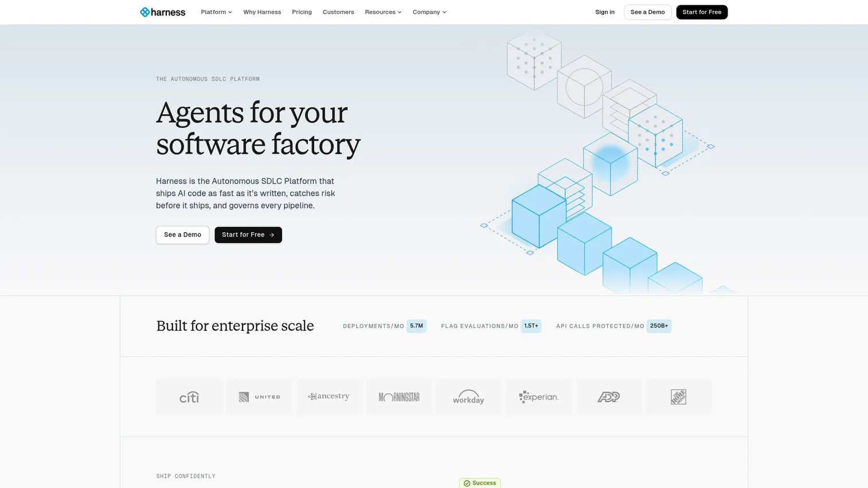
Task: Click "THE AUTONOMOUS SDLC PLATFORM" label
Action: 208,79
